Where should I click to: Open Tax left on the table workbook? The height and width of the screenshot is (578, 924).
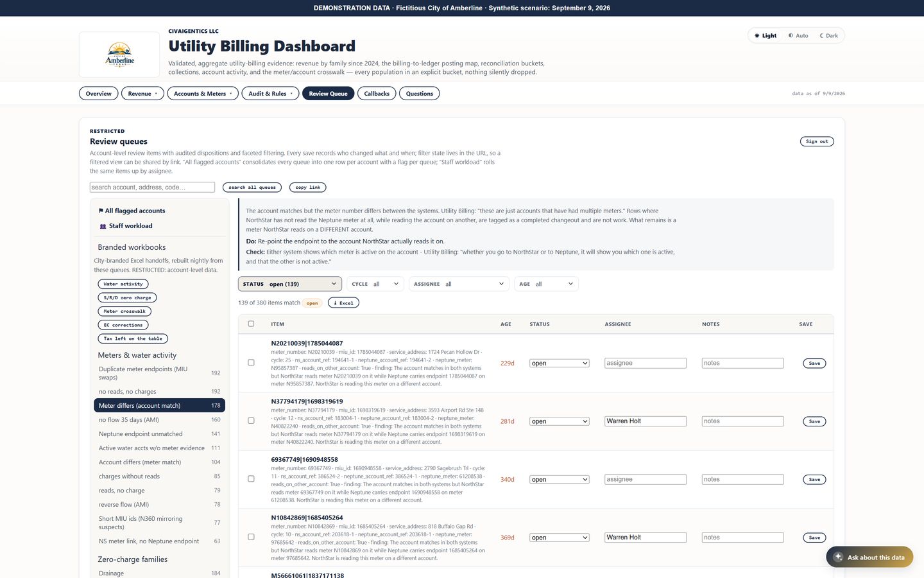[x=133, y=338]
